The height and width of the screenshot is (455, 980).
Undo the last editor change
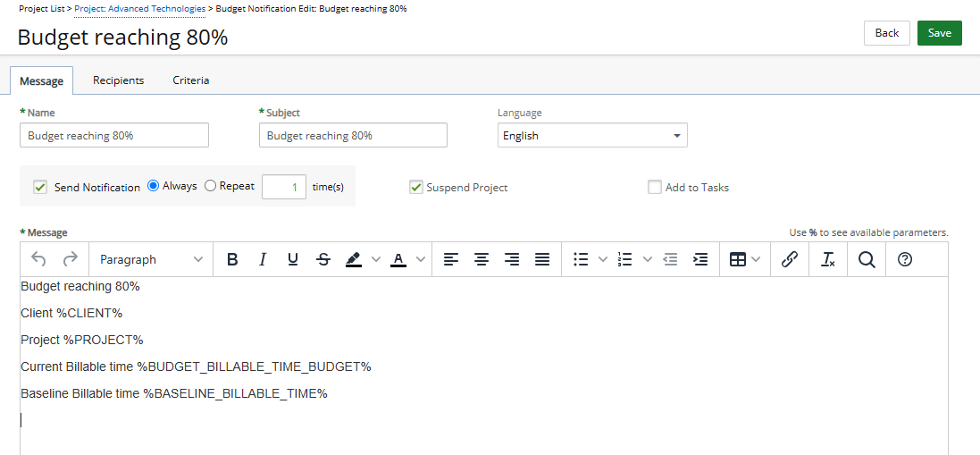(x=38, y=259)
